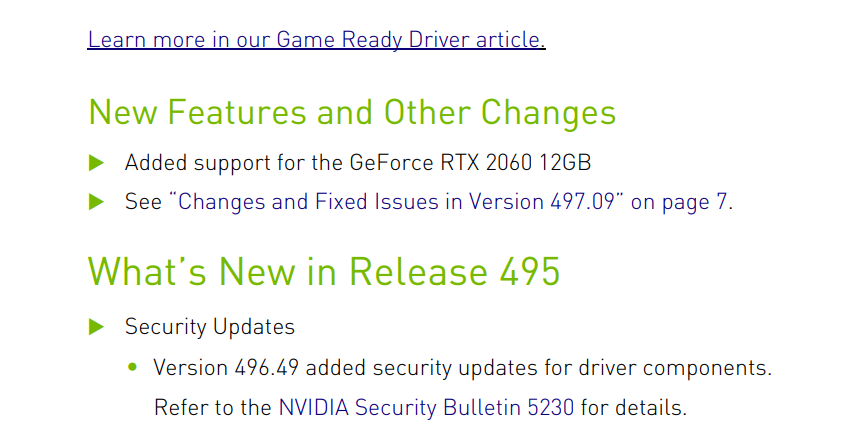Click the "Version 496.49" text
The width and height of the screenshot is (849, 433).
point(226,368)
